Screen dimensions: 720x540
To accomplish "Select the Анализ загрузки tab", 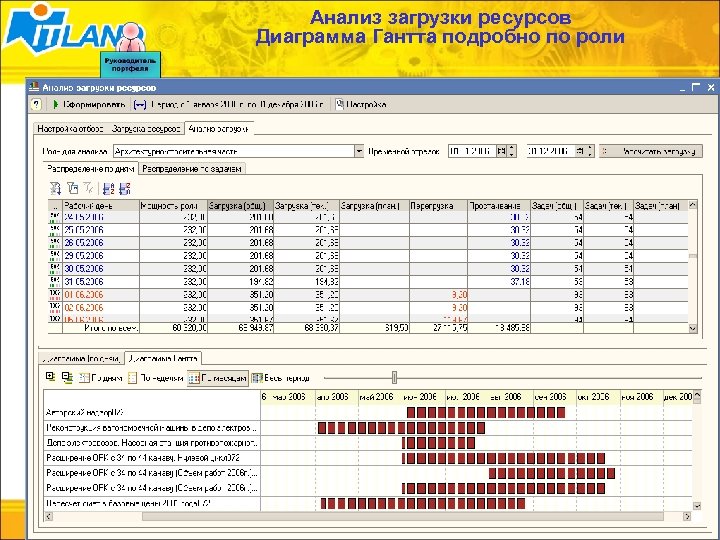I will (x=219, y=129).
